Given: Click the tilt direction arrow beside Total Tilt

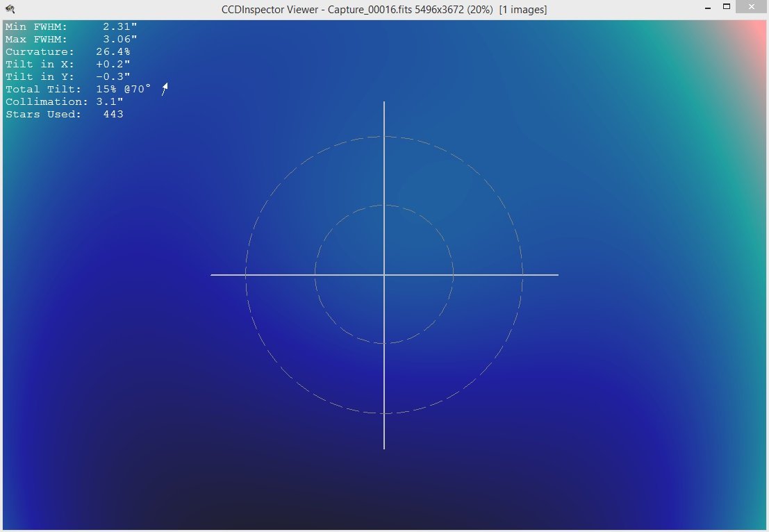Looking at the screenshot, I should coord(165,89).
